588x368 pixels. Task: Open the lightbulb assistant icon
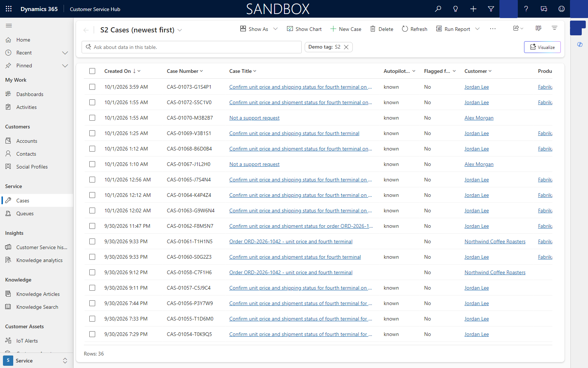(x=456, y=9)
